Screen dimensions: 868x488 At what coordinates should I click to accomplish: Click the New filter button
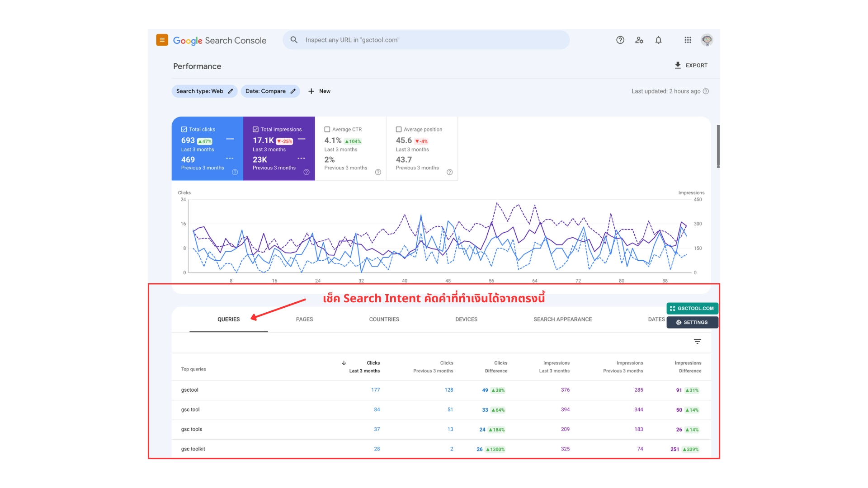(319, 91)
